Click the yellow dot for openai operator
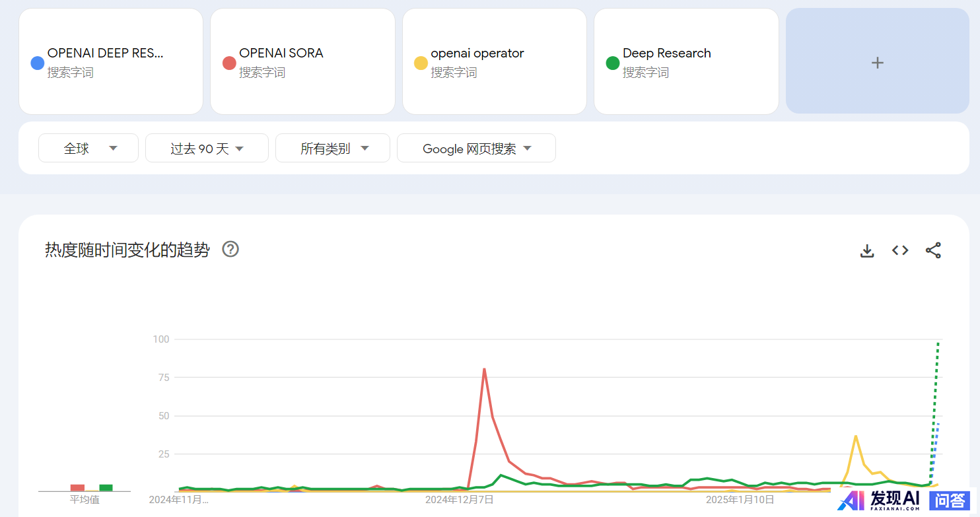This screenshot has width=980, height=517. [421, 63]
